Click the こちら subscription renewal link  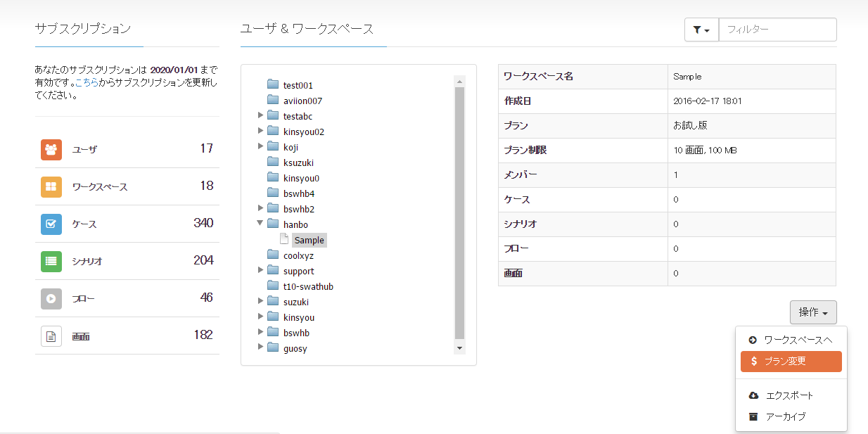pyautogui.click(x=87, y=83)
